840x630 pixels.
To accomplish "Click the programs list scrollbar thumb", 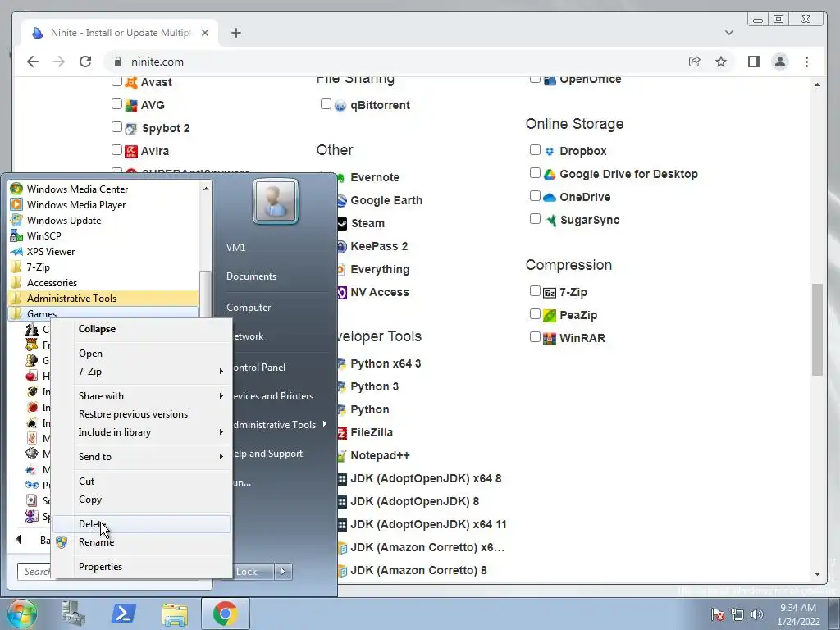I will click(x=205, y=293).
